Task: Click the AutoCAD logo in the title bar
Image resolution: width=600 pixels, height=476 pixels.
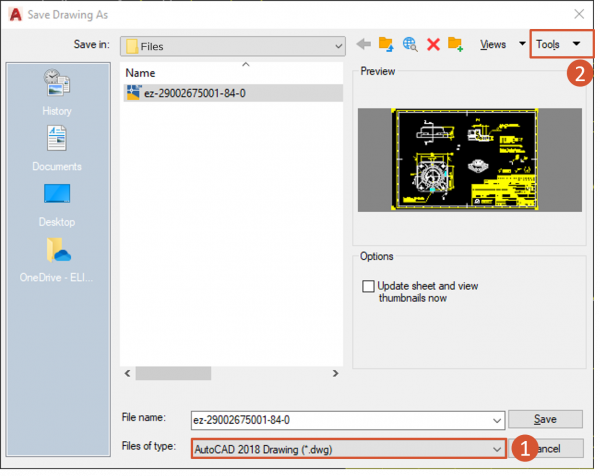Action: coord(15,15)
